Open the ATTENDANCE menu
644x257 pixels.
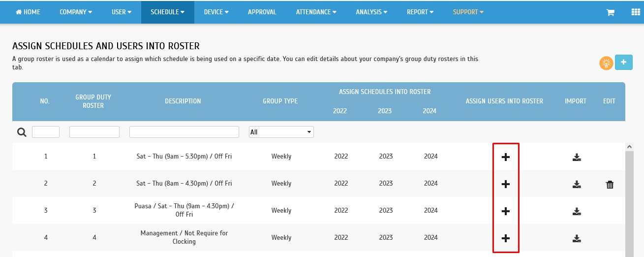tap(316, 12)
